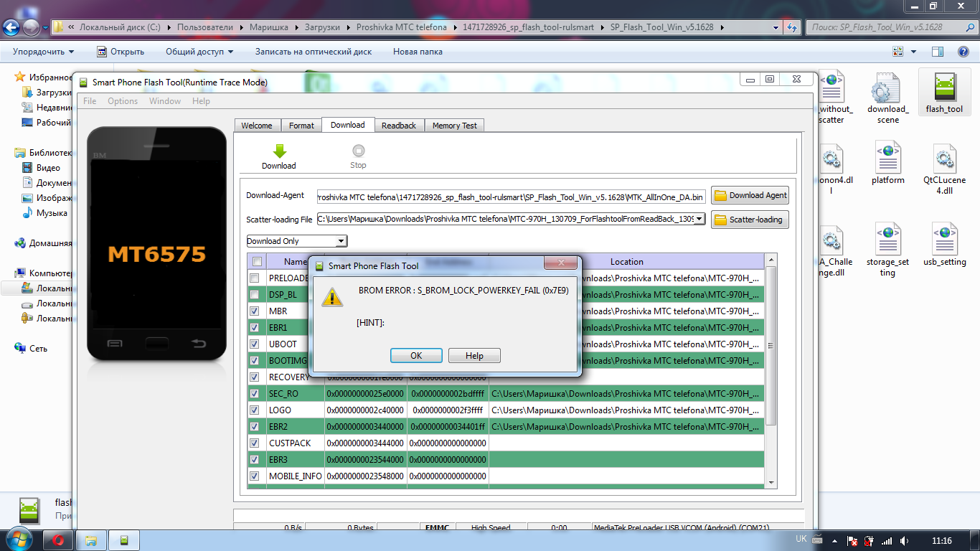
Task: Click the usb_setting file icon
Action: pos(944,239)
